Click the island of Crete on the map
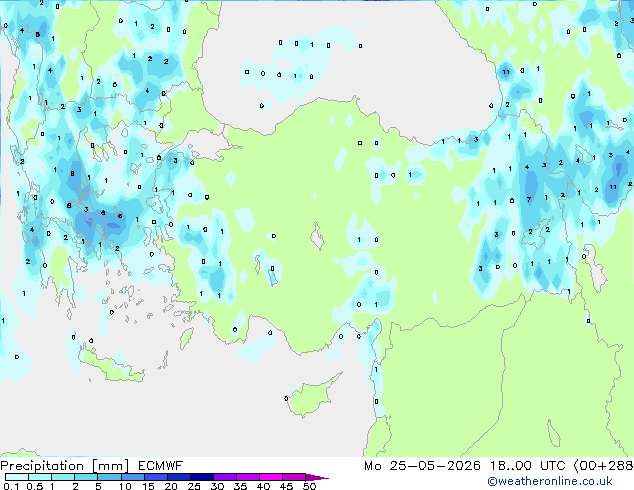This screenshot has width=634, height=490. click(111, 367)
